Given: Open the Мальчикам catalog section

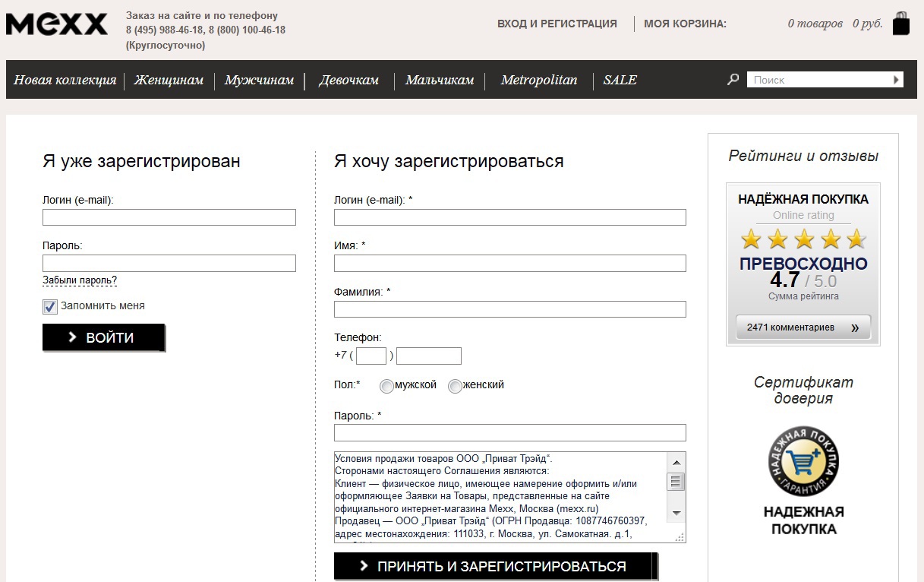Looking at the screenshot, I should pos(440,79).
